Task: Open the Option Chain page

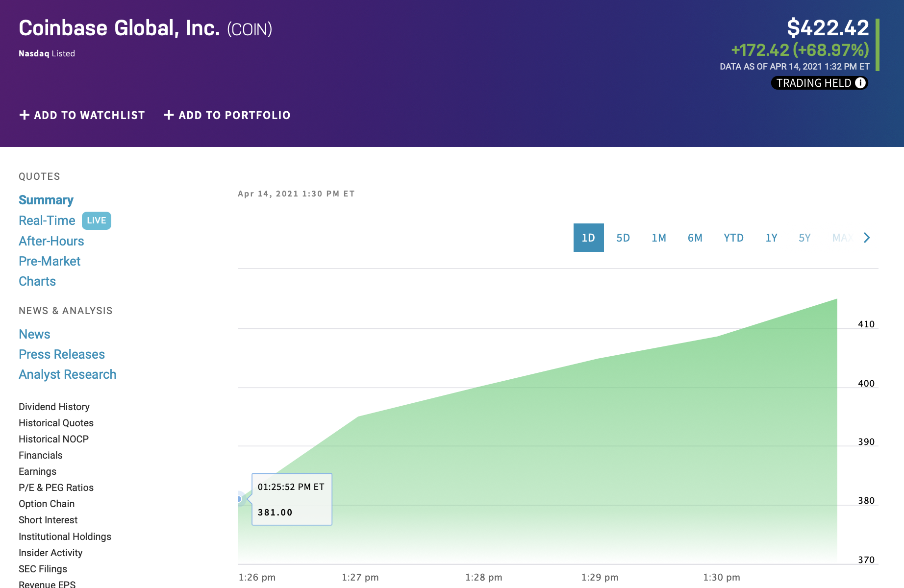Action: [47, 504]
